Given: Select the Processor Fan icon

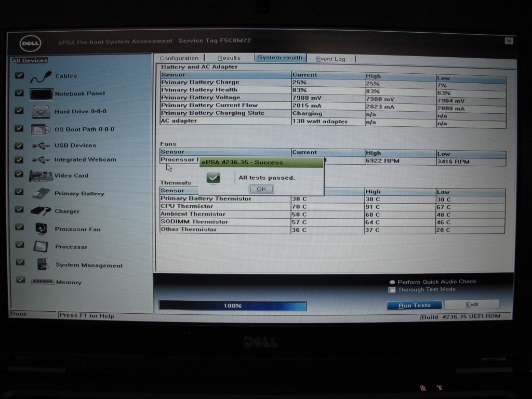Looking at the screenshot, I should pos(41,229).
